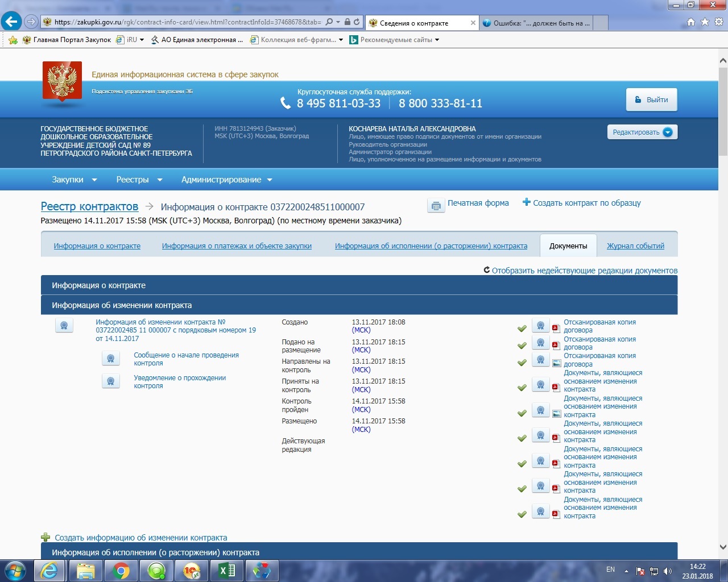Open Сообщение о начале проведения контроля link
The height and width of the screenshot is (582, 728).
pyautogui.click(x=186, y=359)
